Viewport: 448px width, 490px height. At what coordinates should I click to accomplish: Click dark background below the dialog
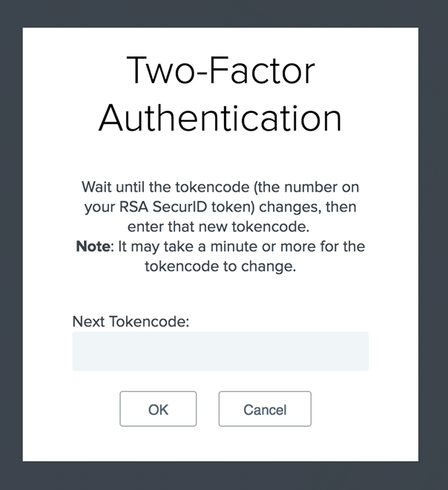(223, 476)
